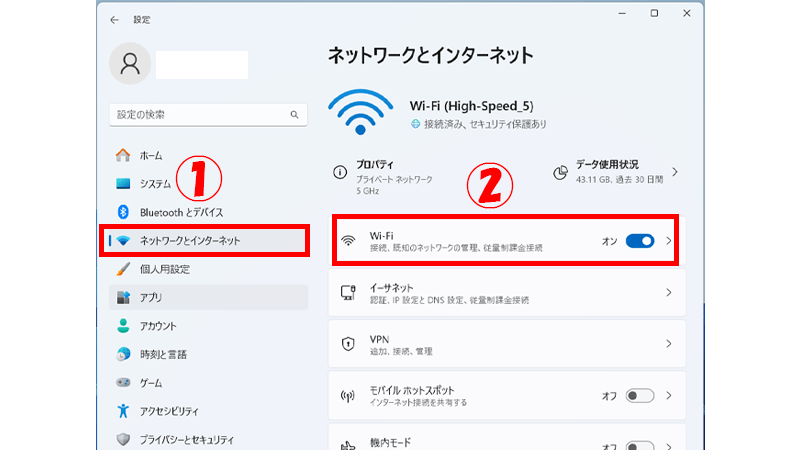This screenshot has height=450, width=800.
Task: Open イーサネット details via chevron
Action: 668,293
